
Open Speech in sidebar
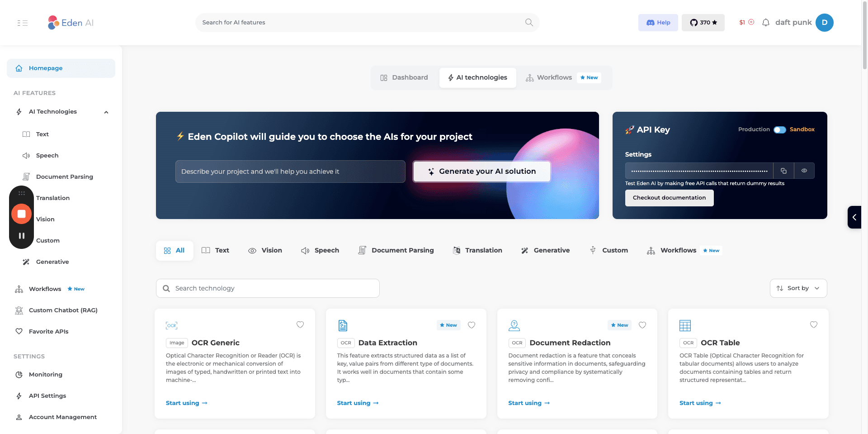(47, 156)
